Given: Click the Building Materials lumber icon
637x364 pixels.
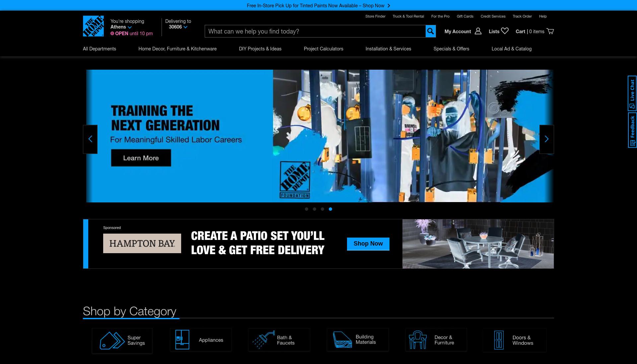Looking at the screenshot, I should (x=342, y=339).
